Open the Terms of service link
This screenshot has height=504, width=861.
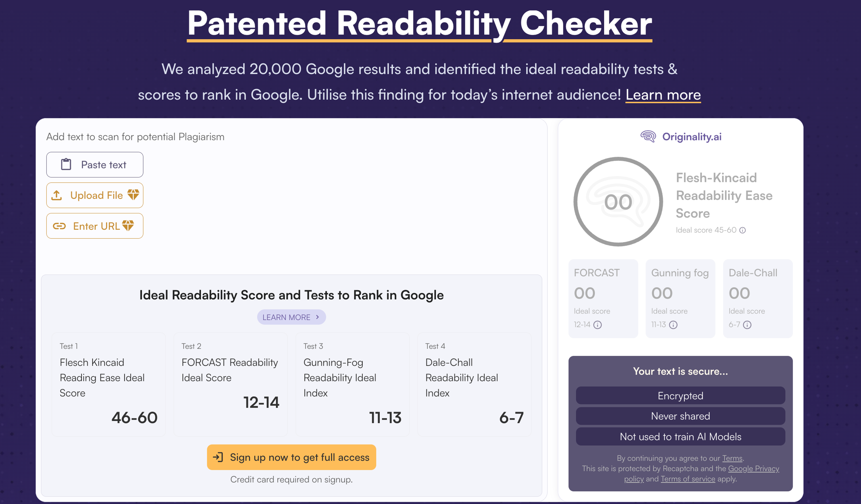click(x=688, y=479)
